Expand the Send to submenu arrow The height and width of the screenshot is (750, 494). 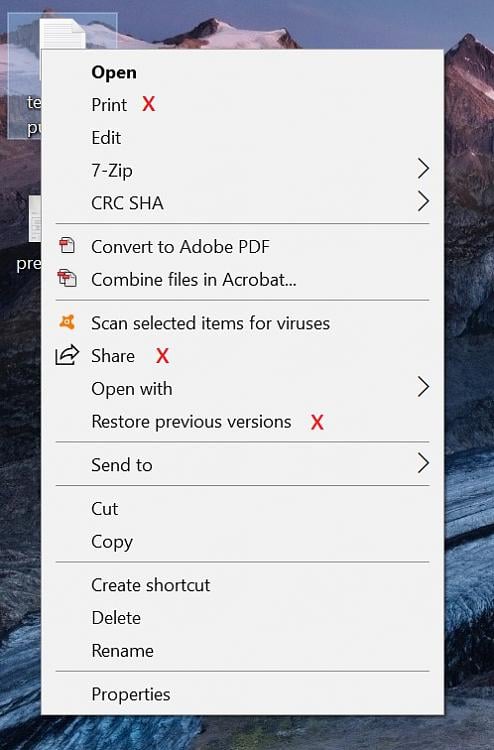click(423, 463)
